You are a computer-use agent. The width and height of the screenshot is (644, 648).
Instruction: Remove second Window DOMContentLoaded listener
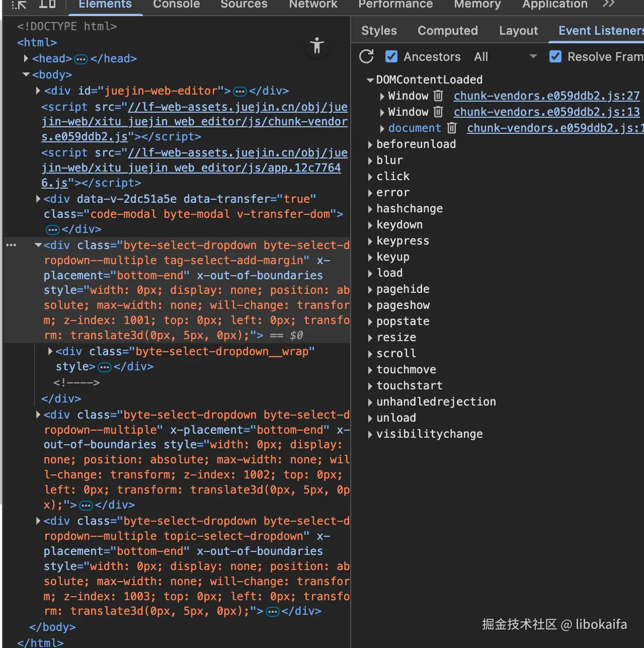[439, 112]
